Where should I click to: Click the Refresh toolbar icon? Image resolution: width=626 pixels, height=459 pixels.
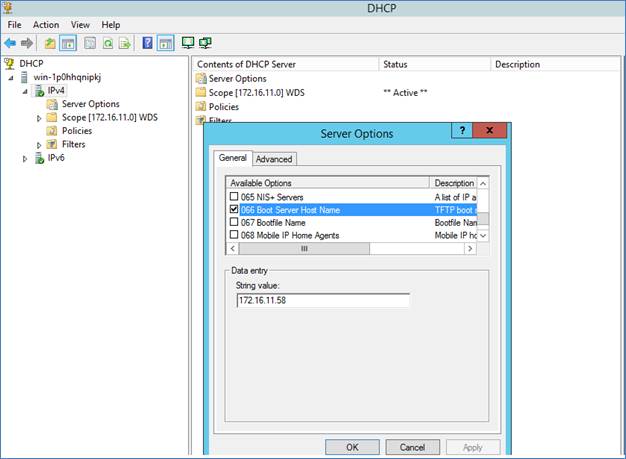pos(106,43)
